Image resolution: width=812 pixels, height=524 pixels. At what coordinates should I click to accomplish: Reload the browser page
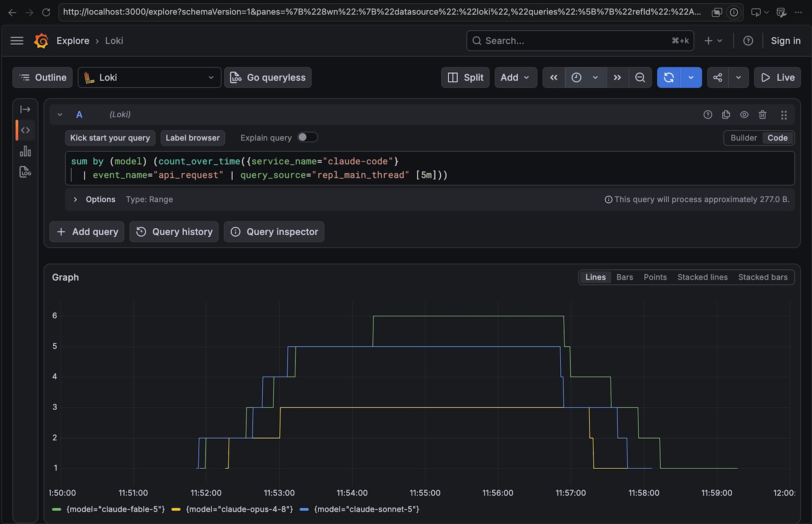pyautogui.click(x=46, y=12)
